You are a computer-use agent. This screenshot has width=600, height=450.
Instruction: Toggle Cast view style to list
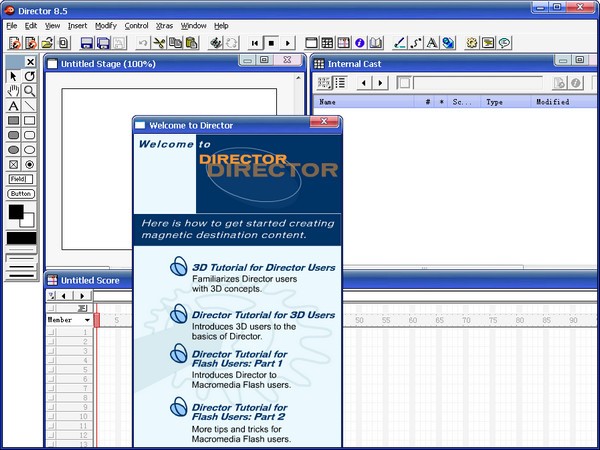click(x=340, y=83)
